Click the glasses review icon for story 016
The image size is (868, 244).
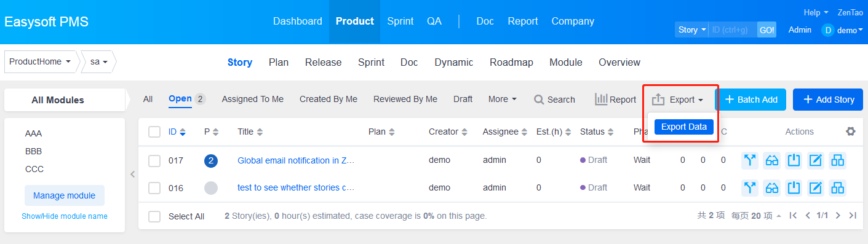coord(772,187)
